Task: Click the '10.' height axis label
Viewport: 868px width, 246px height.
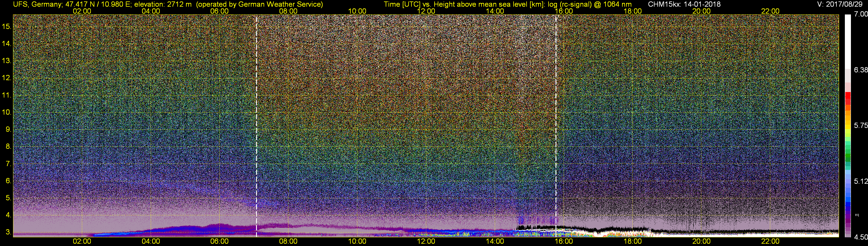Action: pyautogui.click(x=7, y=112)
